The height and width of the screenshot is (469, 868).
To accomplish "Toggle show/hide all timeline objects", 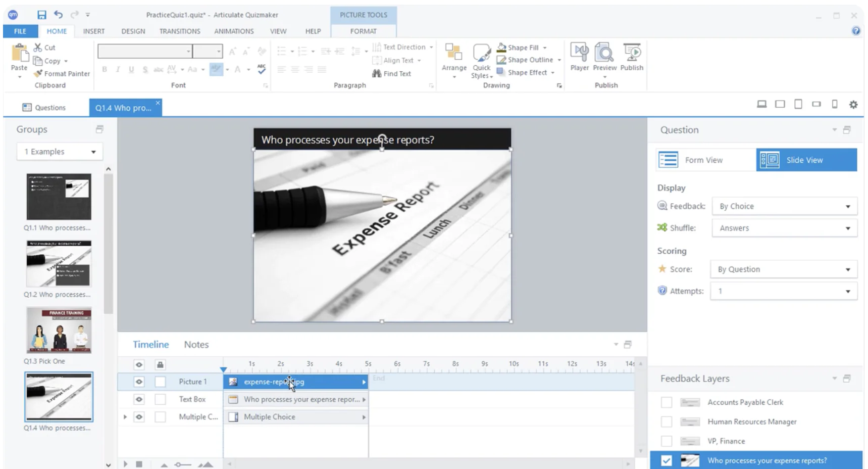I will 139,364.
